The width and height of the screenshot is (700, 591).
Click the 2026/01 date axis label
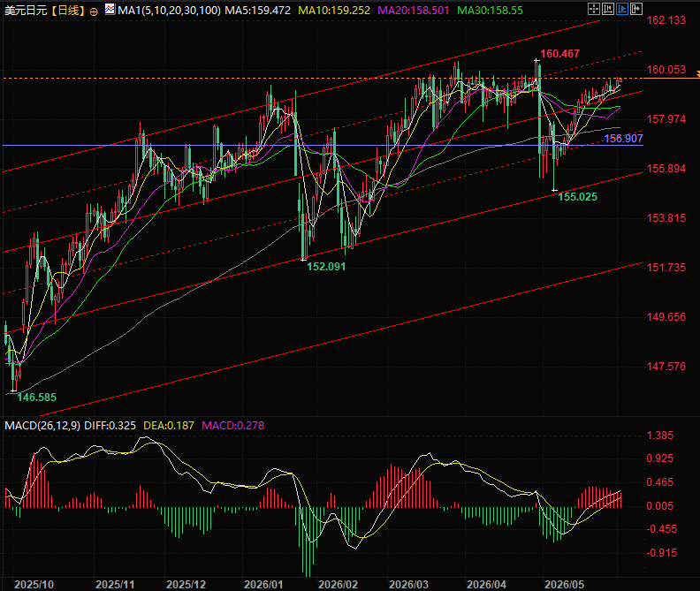tap(263, 584)
